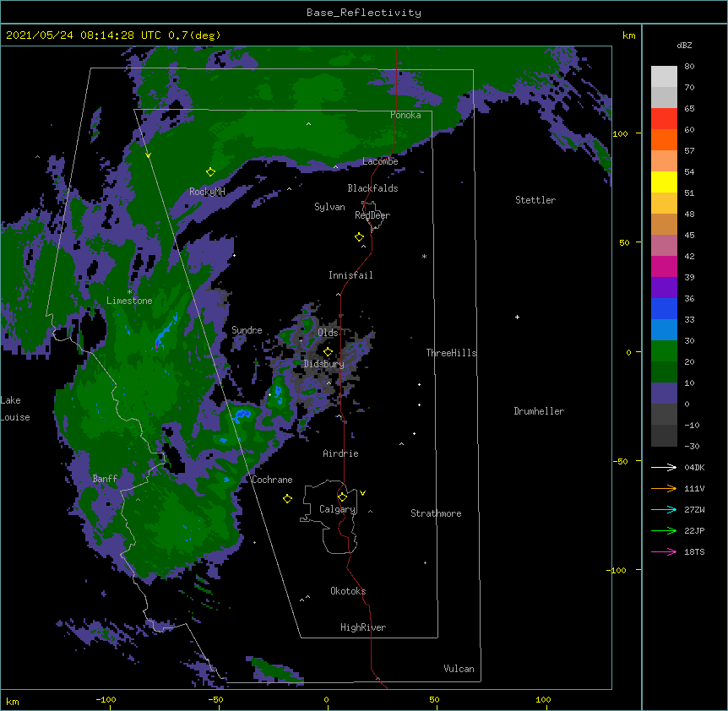This screenshot has height=711, width=728.
Task: Click the Calgary city label
Action: (337, 509)
